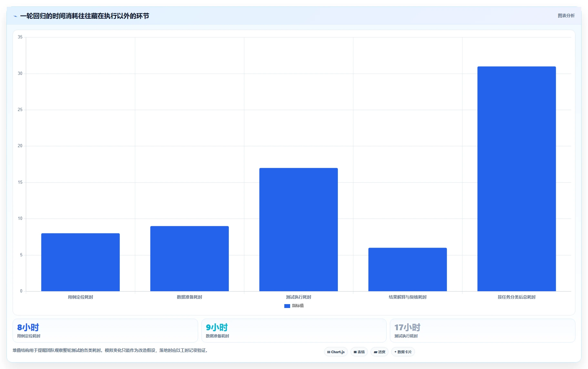This screenshot has height=369, width=588.
Task: Click the y-axis value 35
Action: [x=20, y=37]
